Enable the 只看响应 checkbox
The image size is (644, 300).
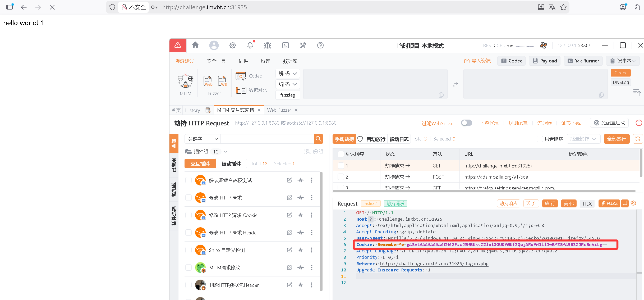[540, 139]
